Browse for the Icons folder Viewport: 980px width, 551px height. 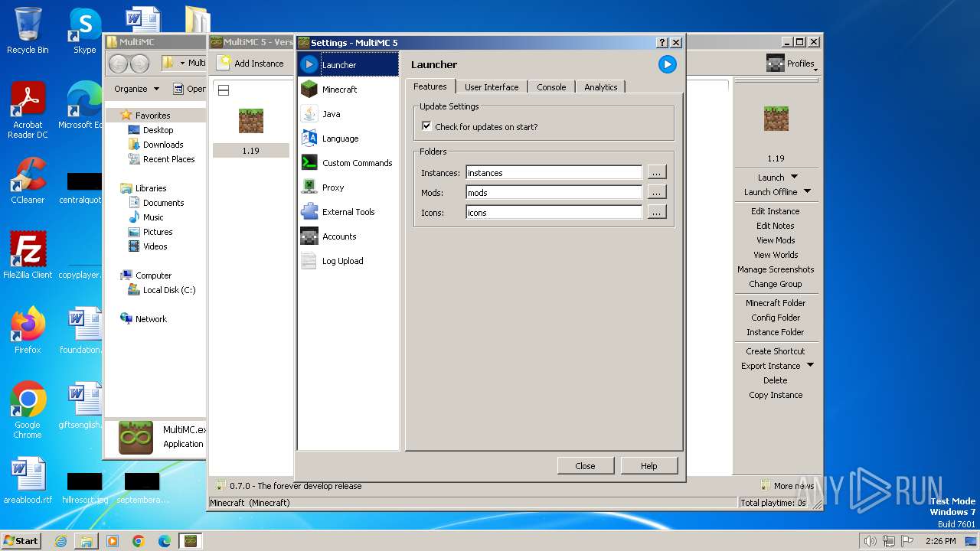coord(657,212)
